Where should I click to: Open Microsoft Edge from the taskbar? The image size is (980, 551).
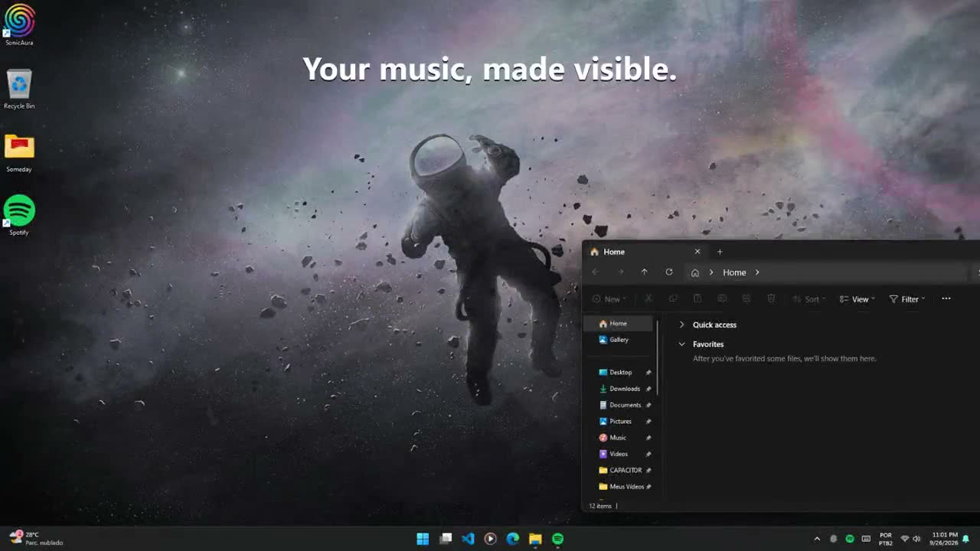(513, 539)
